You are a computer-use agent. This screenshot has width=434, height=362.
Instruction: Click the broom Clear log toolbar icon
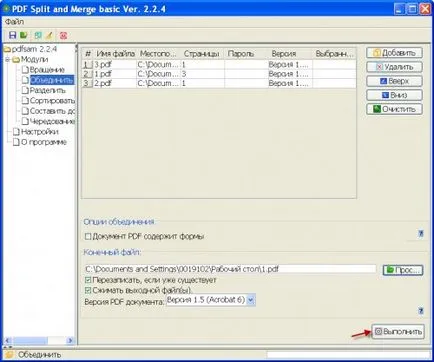tap(49, 35)
